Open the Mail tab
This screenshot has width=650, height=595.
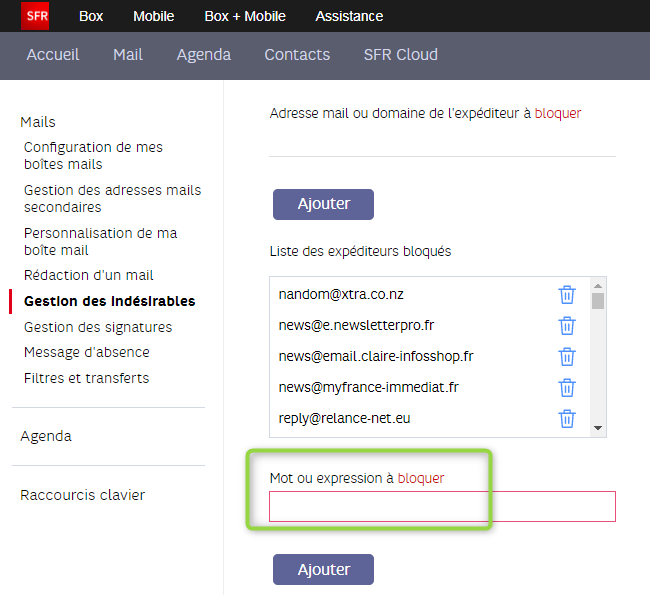point(128,55)
